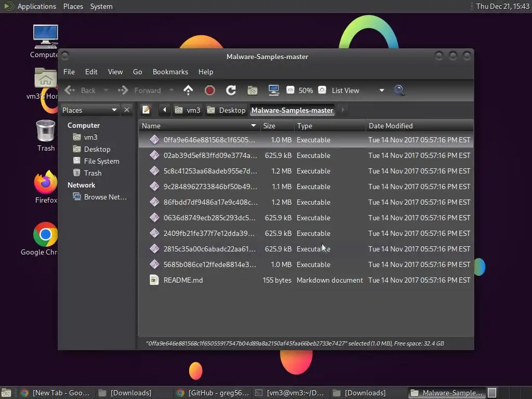Switch to the vm3@vm3 terminal taskbar window
This screenshot has width=532, height=399.
(290, 393)
